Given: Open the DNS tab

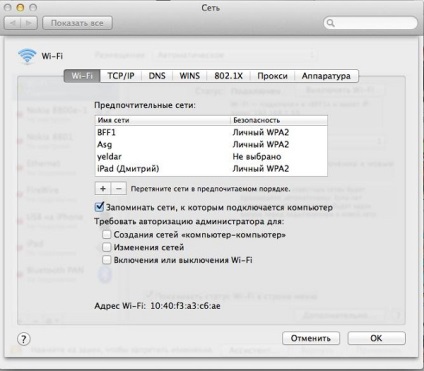Looking at the screenshot, I should [157, 76].
